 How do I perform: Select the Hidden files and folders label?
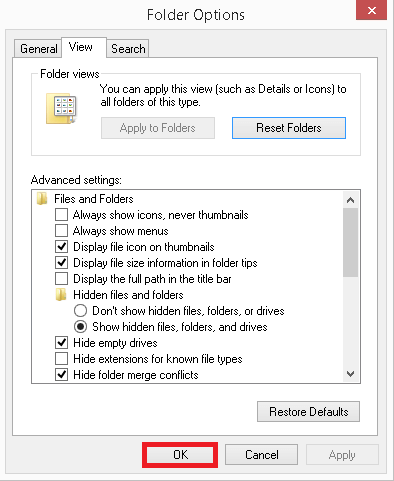coord(128,295)
